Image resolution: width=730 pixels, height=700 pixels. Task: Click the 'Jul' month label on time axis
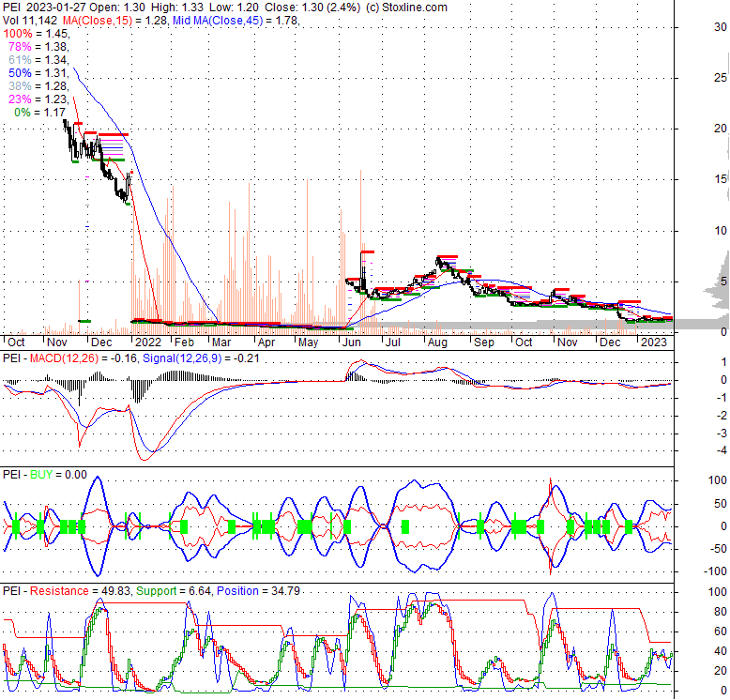(x=393, y=342)
